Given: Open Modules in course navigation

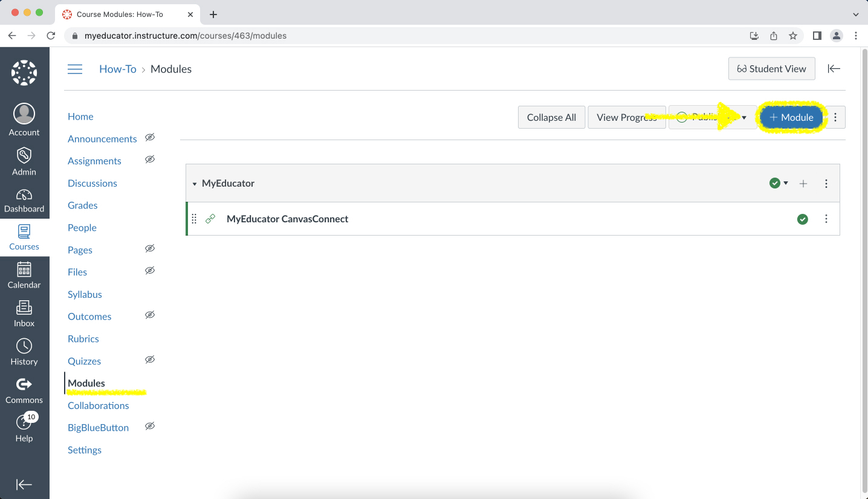Looking at the screenshot, I should click(x=86, y=383).
